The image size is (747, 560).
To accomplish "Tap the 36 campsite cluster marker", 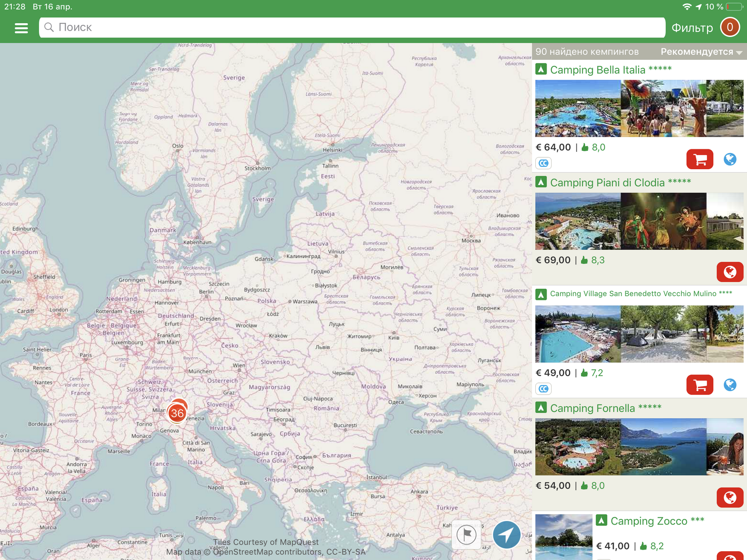I will tap(177, 413).
